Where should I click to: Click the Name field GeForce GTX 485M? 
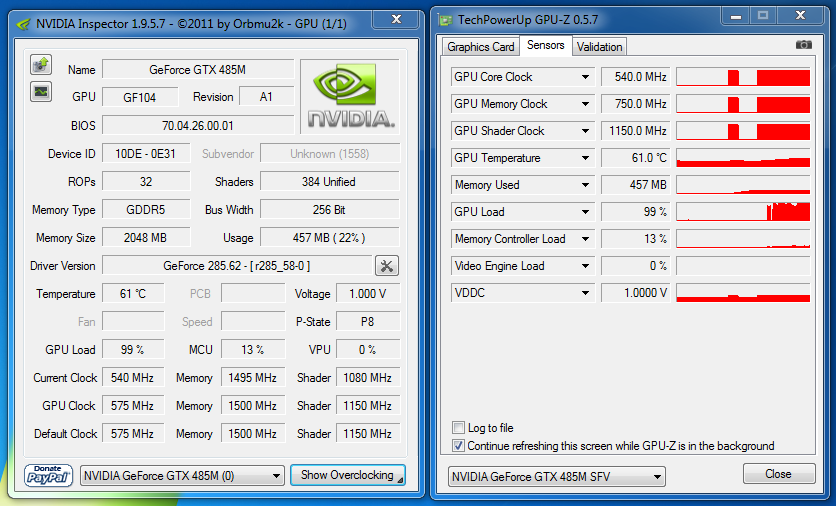198,69
